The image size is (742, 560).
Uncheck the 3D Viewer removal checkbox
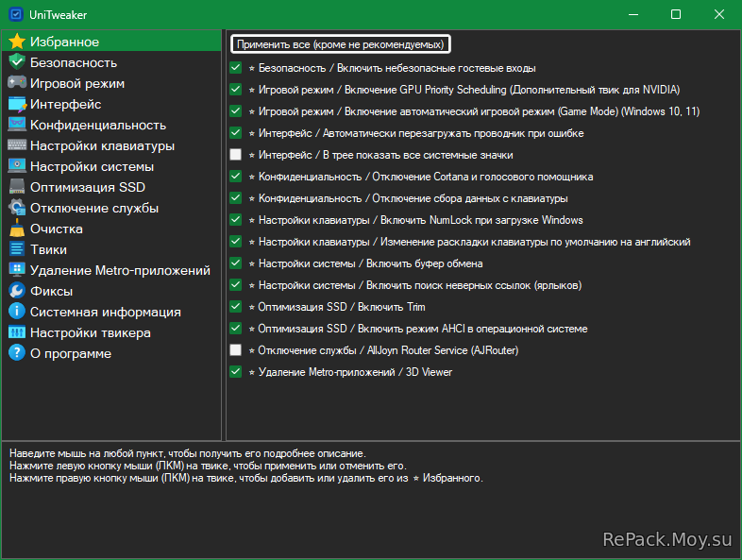pyautogui.click(x=236, y=372)
